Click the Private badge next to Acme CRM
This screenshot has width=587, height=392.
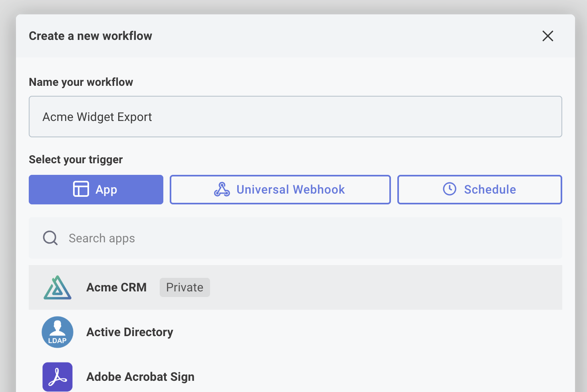point(184,287)
